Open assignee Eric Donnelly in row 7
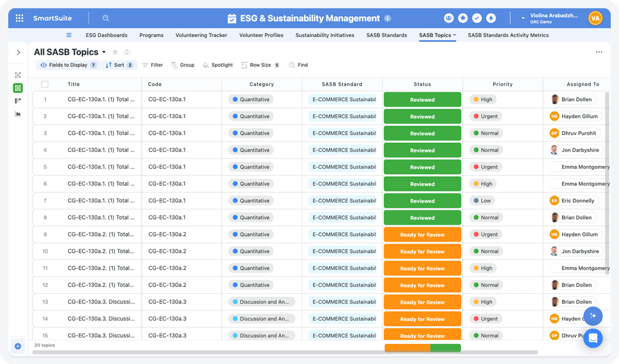The image size is (619, 364). click(574, 201)
